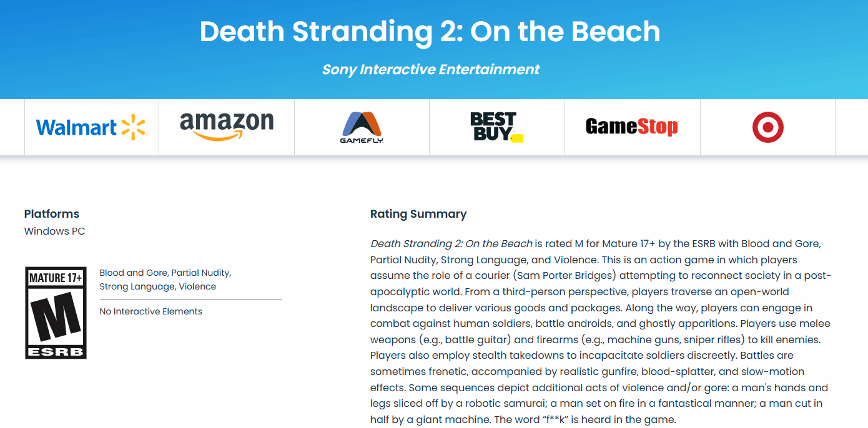
Task: Click the No Interactive Elements label
Action: 150,311
